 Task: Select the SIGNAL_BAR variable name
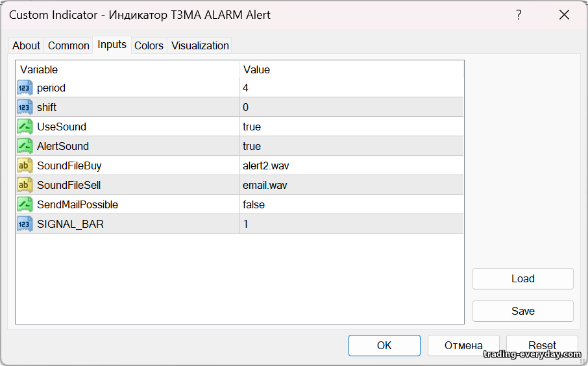(x=70, y=225)
